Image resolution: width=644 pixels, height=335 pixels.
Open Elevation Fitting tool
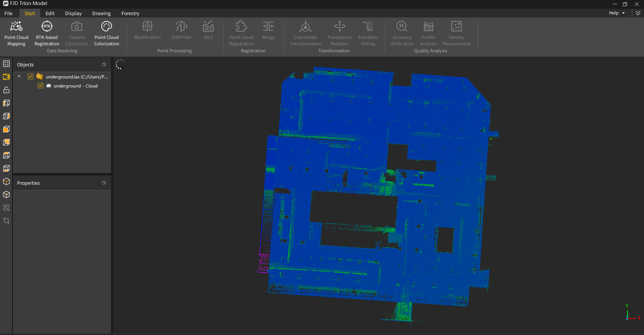368,34
